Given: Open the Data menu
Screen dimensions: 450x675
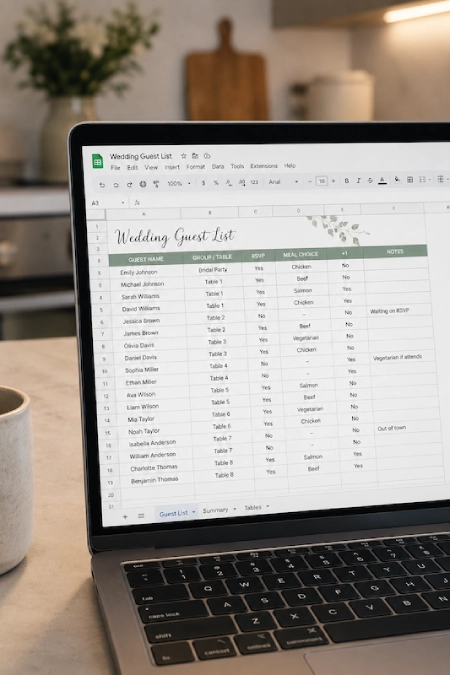Looking at the screenshot, I should tap(217, 166).
